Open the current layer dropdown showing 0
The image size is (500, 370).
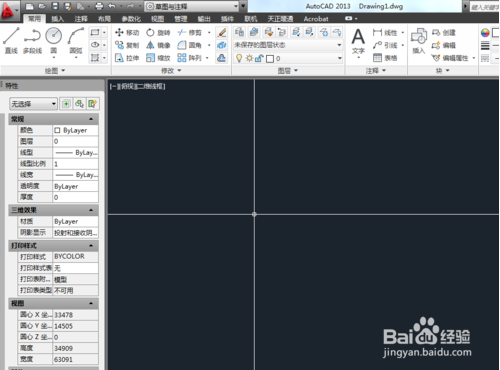click(x=288, y=59)
